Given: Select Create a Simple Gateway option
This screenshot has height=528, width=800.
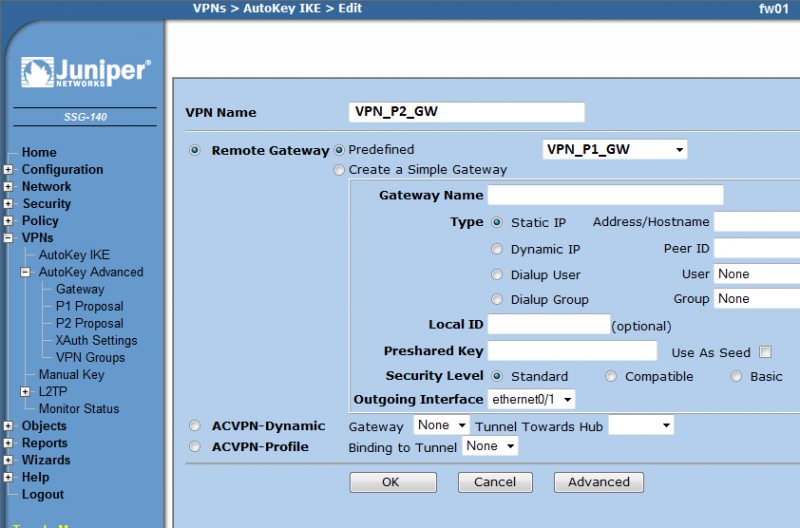Looking at the screenshot, I should click(339, 170).
